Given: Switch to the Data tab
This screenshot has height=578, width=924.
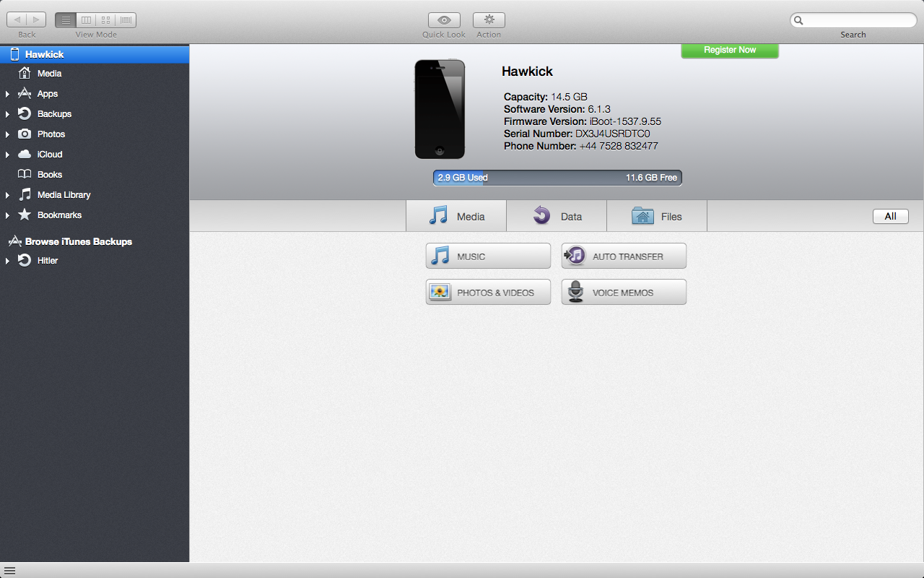Looking at the screenshot, I should 557,216.
